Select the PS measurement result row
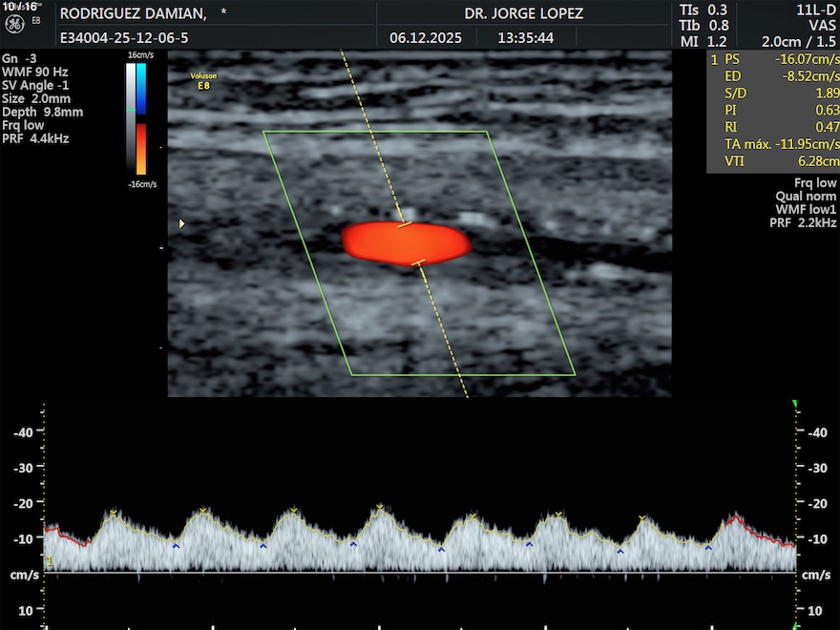 774,58
